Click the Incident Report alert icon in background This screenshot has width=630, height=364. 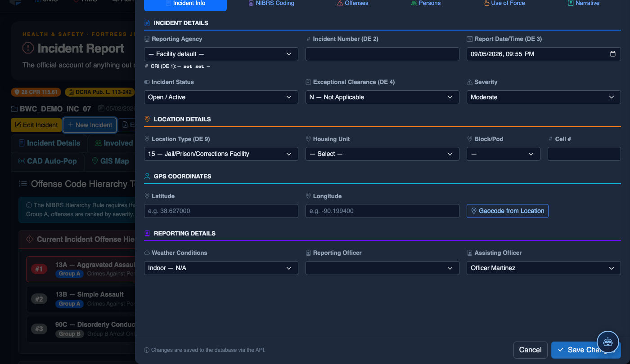coord(28,48)
